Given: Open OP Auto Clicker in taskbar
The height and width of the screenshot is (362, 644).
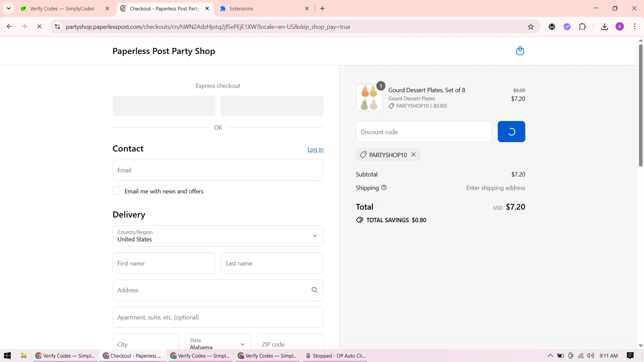Looking at the screenshot, I should click(335, 356).
